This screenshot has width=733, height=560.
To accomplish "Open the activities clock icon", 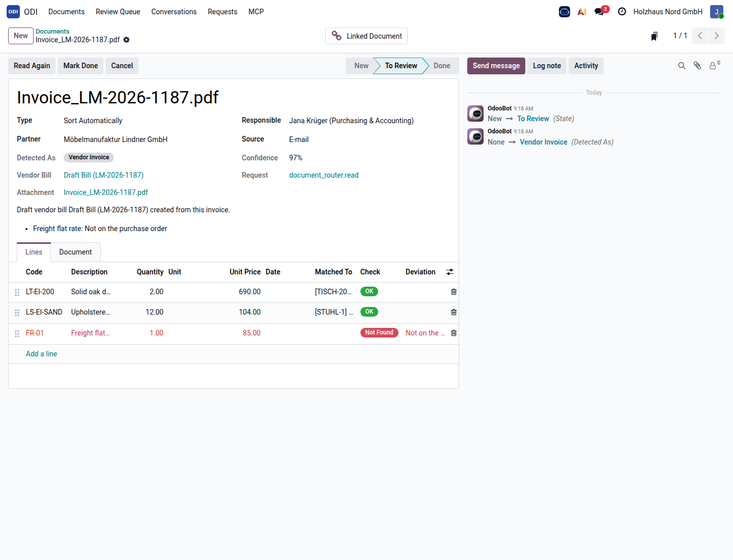I will 622,12.
